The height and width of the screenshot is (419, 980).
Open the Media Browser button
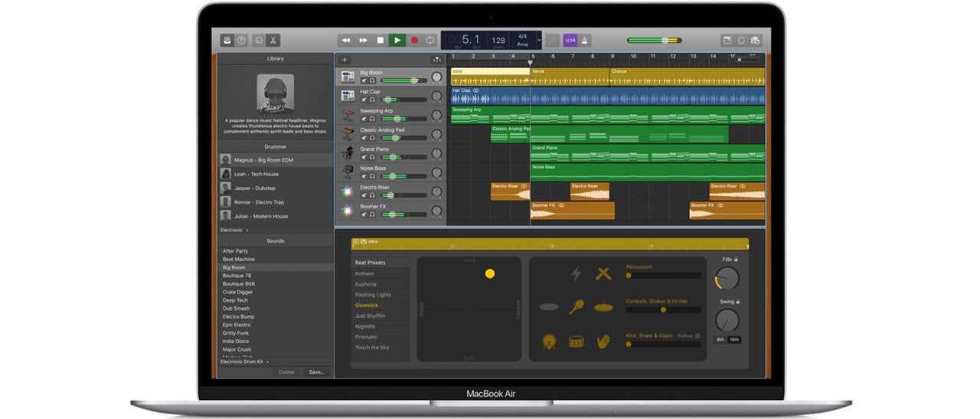point(756,40)
